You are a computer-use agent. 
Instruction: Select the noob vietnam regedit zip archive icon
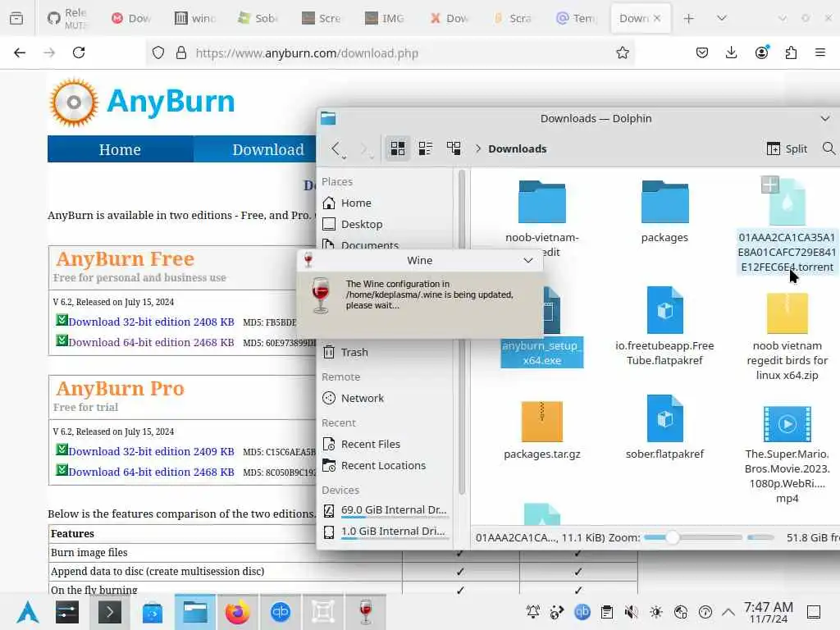tap(787, 313)
